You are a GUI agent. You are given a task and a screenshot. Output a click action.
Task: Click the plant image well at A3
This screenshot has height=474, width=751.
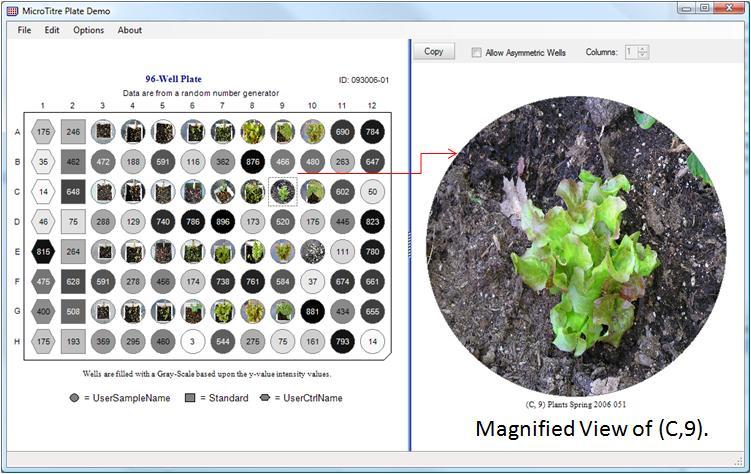(102, 131)
